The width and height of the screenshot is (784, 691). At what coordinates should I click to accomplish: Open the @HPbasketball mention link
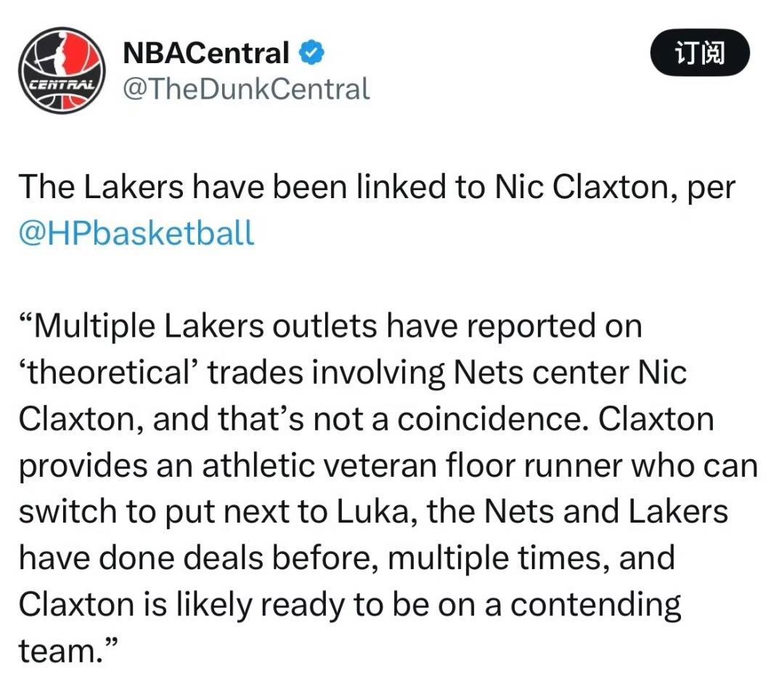136,233
